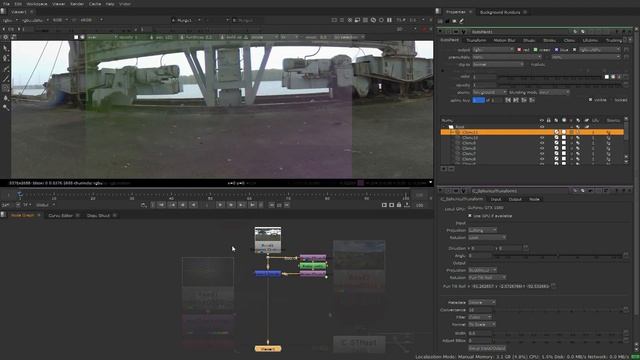The height and width of the screenshot is (360, 640).
Task: Toggle visibility of Clone9 shape
Action: (x=542, y=143)
